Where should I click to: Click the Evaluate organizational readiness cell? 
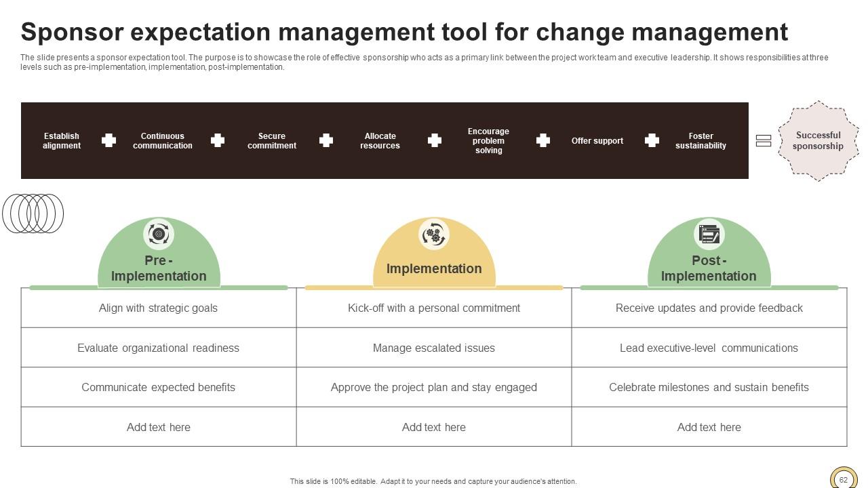click(159, 348)
